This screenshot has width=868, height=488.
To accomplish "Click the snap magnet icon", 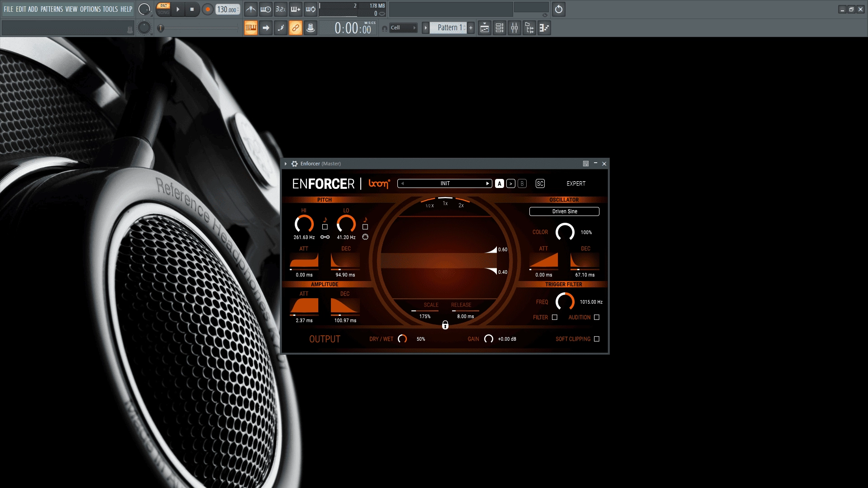I will click(384, 28).
